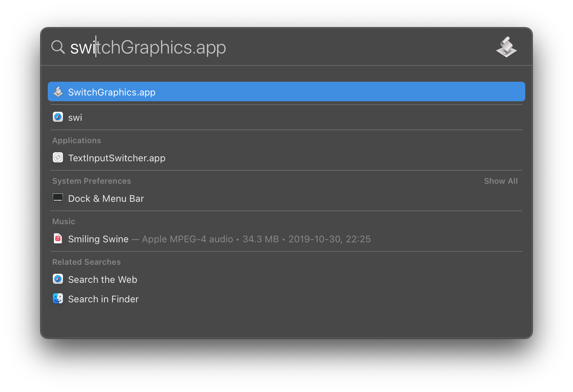This screenshot has height=392, width=573.
Task: Click the Automator app preview icon
Action: pyautogui.click(x=506, y=47)
